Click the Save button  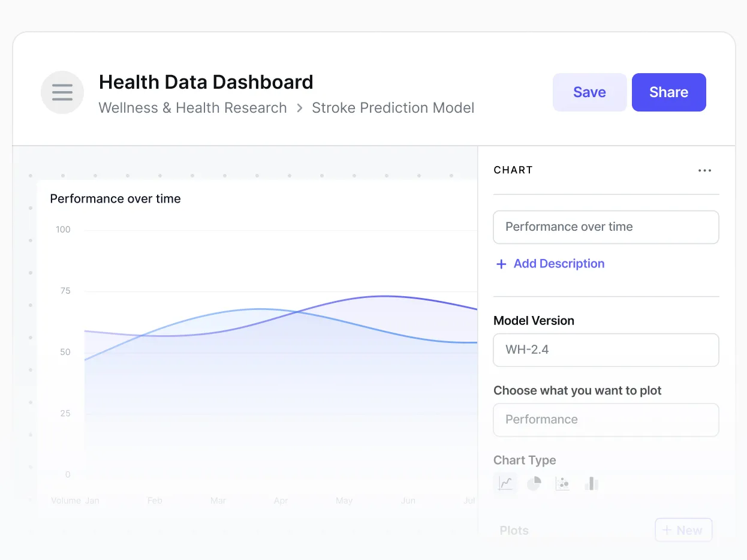pos(589,92)
